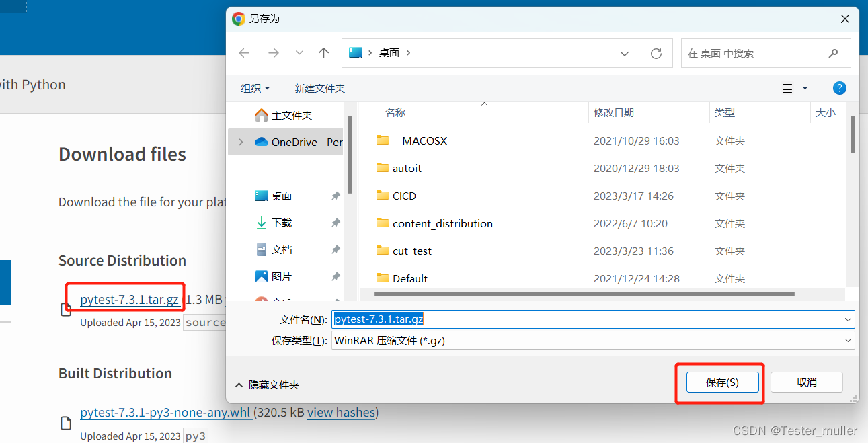The height and width of the screenshot is (443, 868).
Task: Click 桌面 in the address bar
Action: click(389, 53)
